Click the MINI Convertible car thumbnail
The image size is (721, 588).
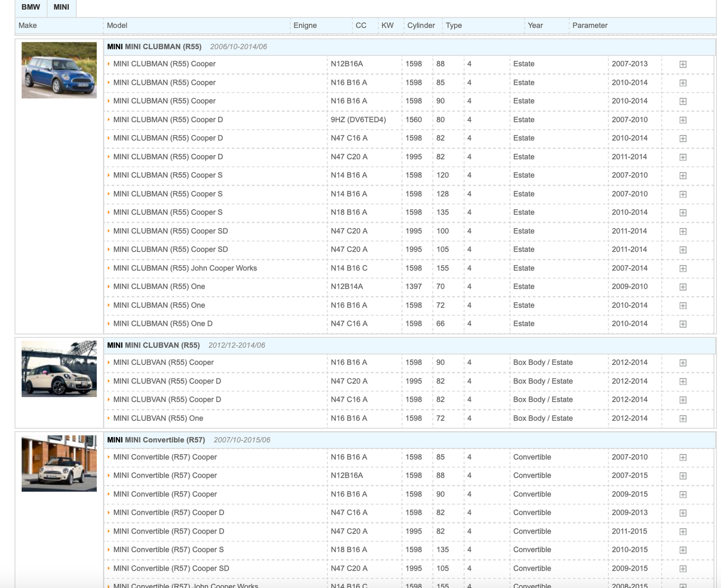pyautogui.click(x=59, y=463)
